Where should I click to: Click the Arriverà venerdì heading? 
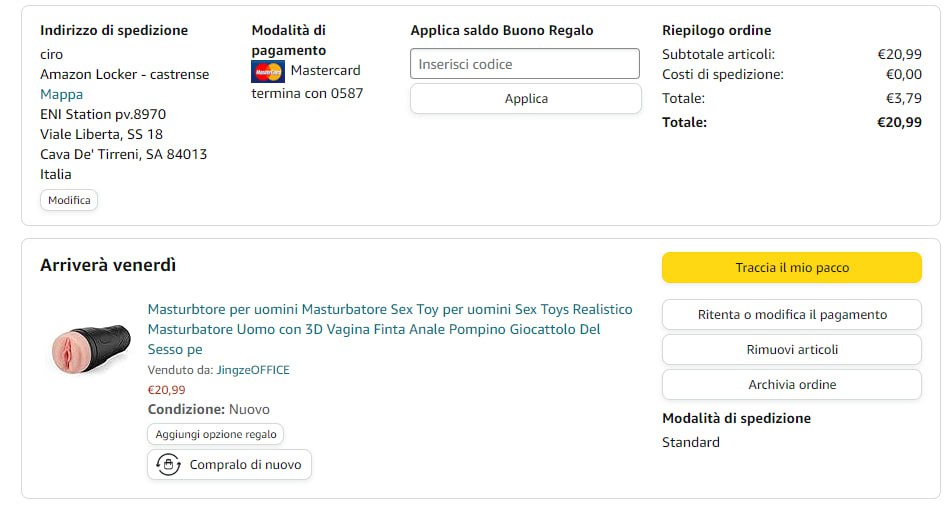(x=108, y=265)
